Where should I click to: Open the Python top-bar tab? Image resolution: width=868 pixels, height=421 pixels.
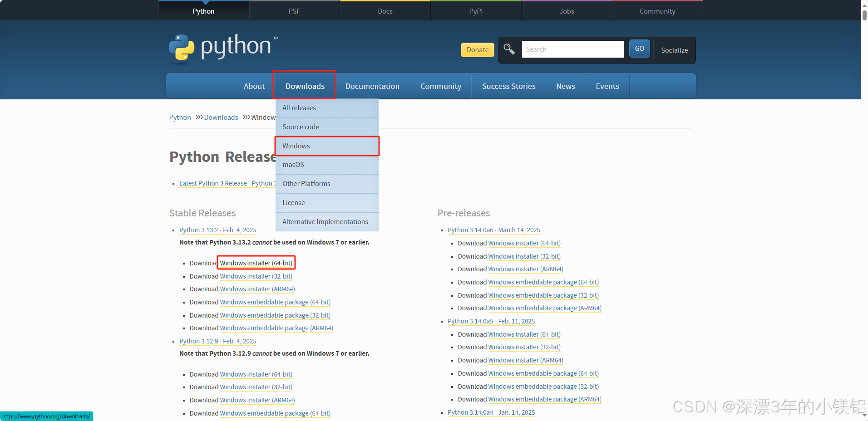coord(203,11)
